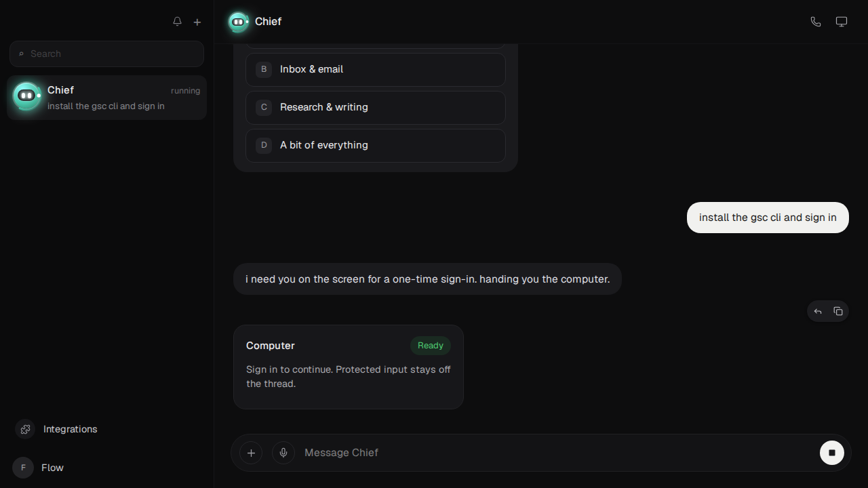Click the Chief avatar in chat header
This screenshot has height=488, width=868.
(x=238, y=22)
